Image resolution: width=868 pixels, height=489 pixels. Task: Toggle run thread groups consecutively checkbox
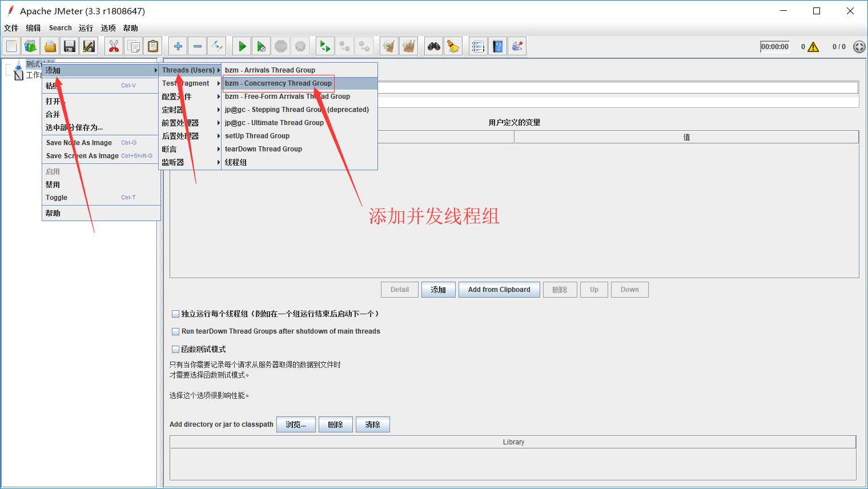[x=176, y=314]
